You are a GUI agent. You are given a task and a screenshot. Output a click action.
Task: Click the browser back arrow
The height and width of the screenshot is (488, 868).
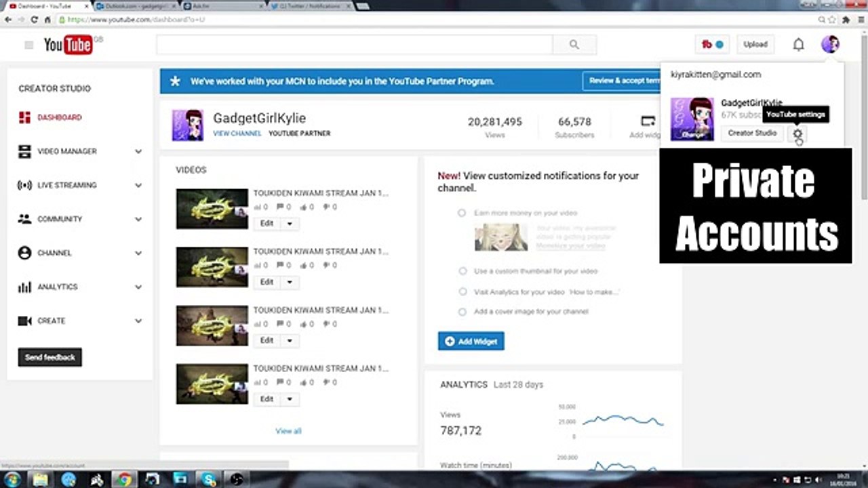click(x=8, y=20)
